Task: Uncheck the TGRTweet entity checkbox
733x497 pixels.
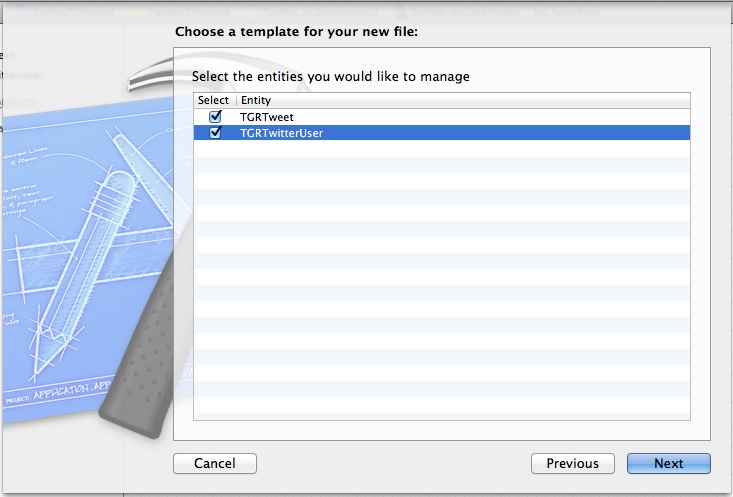Action: click(x=215, y=117)
